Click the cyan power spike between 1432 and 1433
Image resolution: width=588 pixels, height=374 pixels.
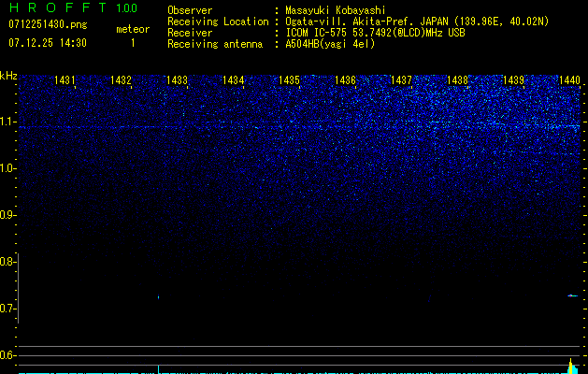coord(158,368)
